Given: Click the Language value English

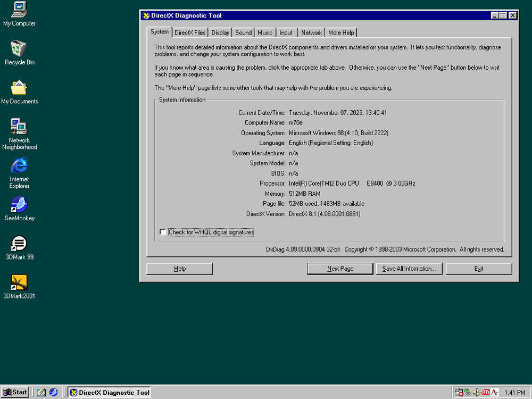Looking at the screenshot, I should [x=331, y=143].
